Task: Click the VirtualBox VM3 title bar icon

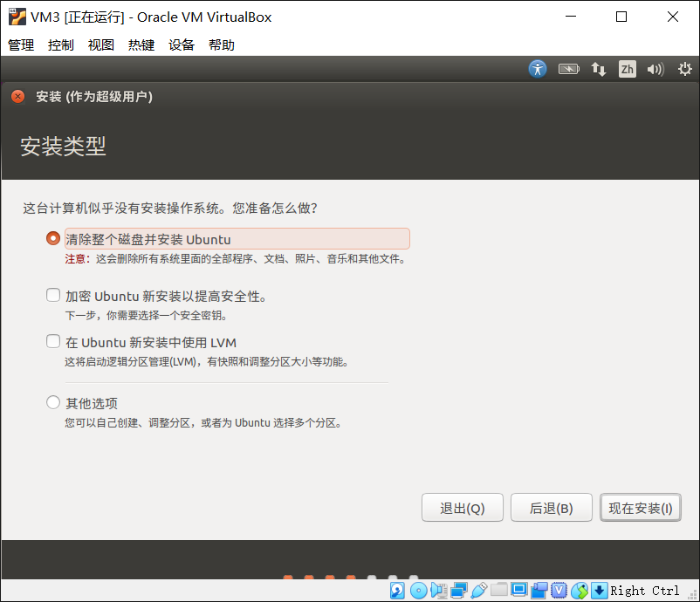Action: (x=17, y=17)
